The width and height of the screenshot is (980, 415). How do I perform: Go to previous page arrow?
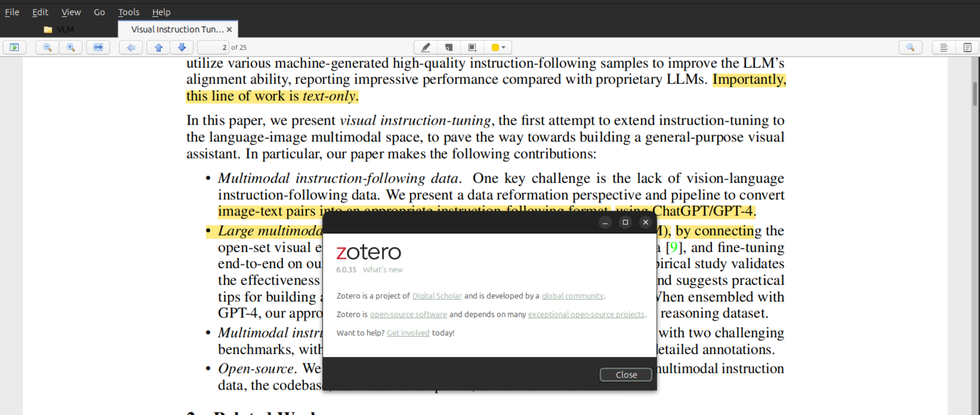(158, 48)
